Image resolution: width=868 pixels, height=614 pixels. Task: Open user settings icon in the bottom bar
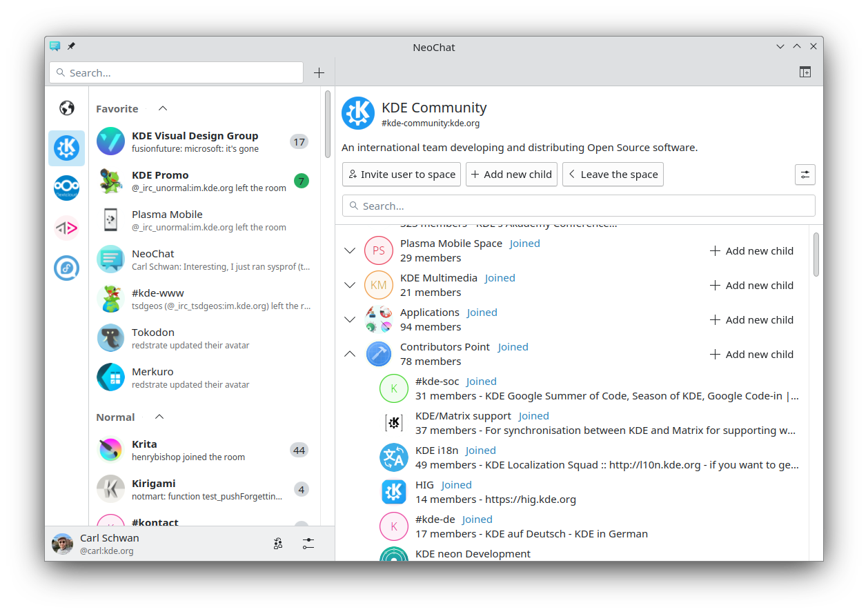click(308, 544)
